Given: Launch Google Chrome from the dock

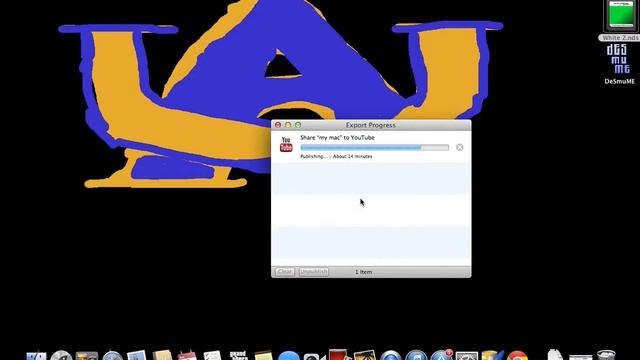Looking at the screenshot, I should [x=518, y=355].
